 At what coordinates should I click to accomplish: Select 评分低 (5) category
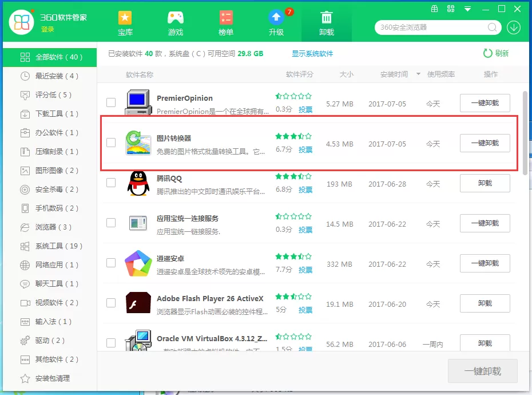[x=50, y=95]
